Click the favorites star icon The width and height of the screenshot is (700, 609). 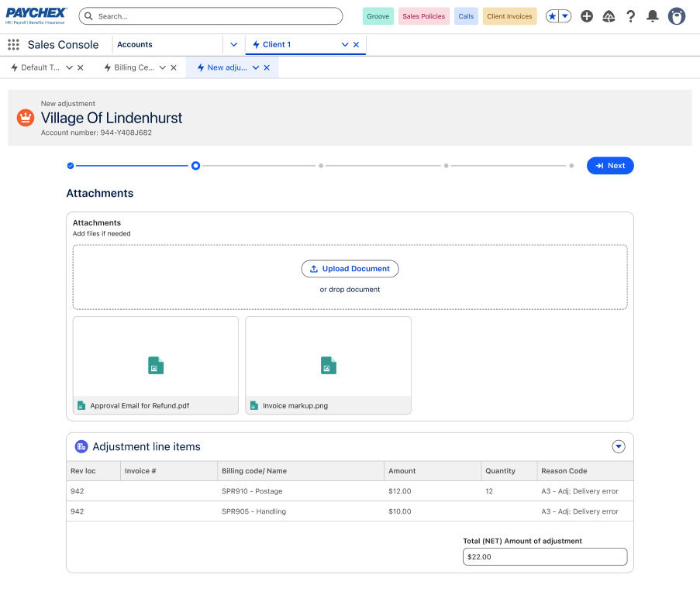tap(552, 16)
